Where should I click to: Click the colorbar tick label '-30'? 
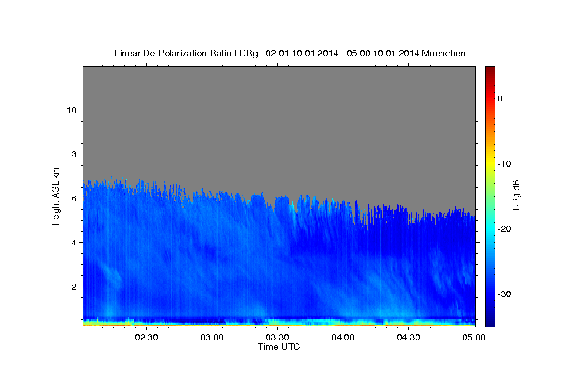[x=504, y=294]
